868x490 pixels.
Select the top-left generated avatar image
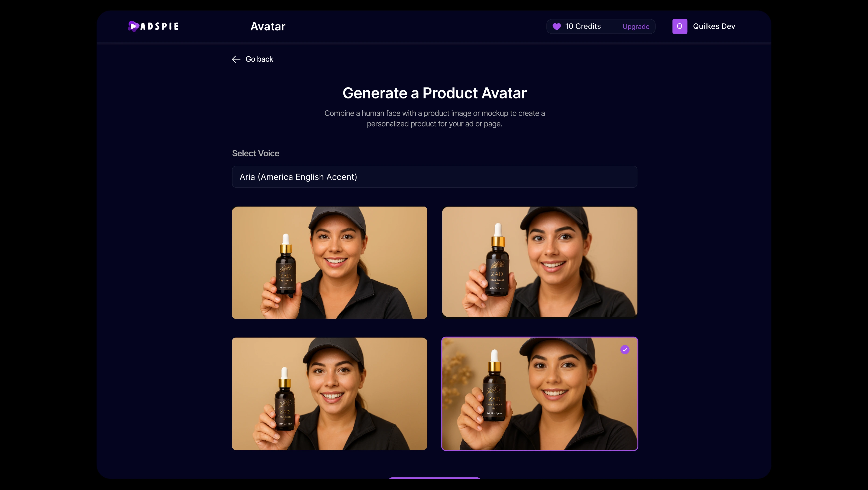tap(329, 262)
